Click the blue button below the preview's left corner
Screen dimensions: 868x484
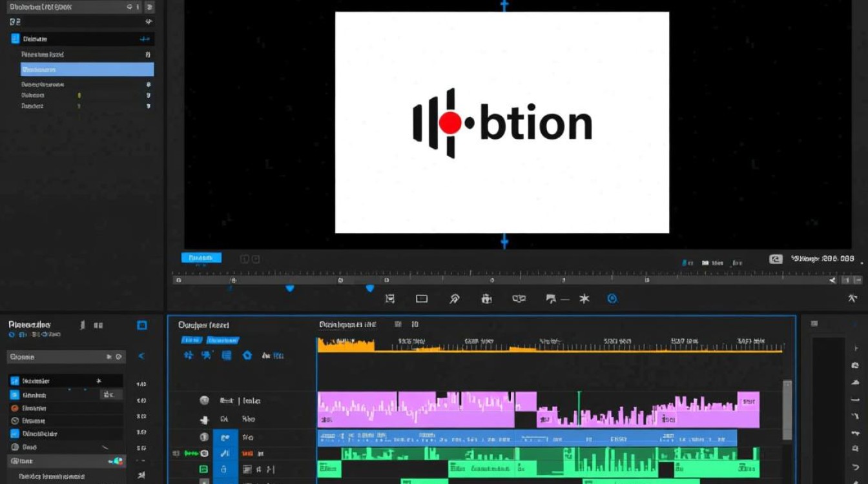click(201, 258)
